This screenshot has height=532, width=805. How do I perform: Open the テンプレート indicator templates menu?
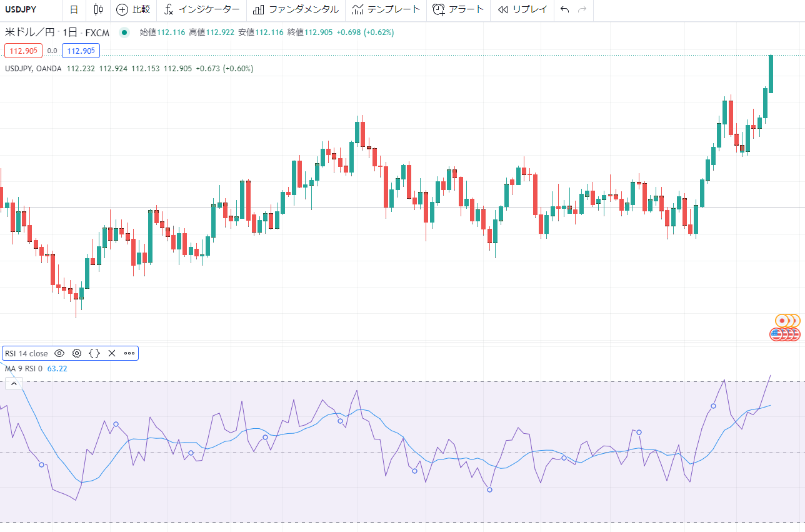pos(386,9)
